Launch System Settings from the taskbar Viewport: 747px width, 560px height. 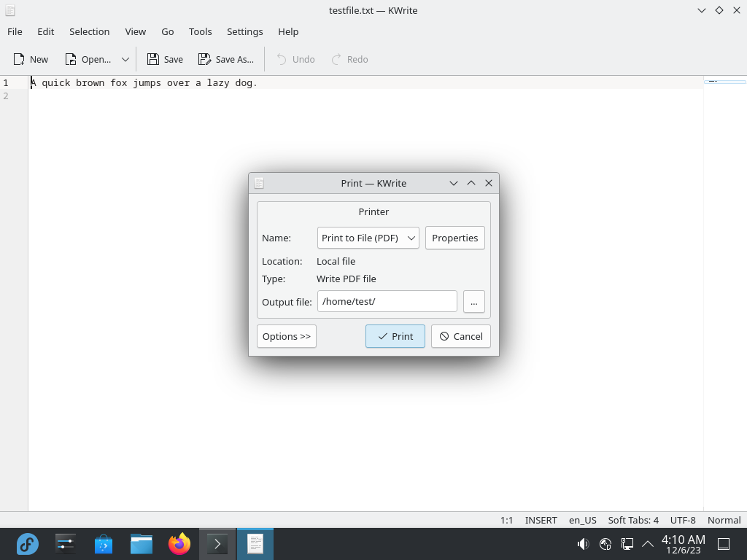click(x=65, y=544)
